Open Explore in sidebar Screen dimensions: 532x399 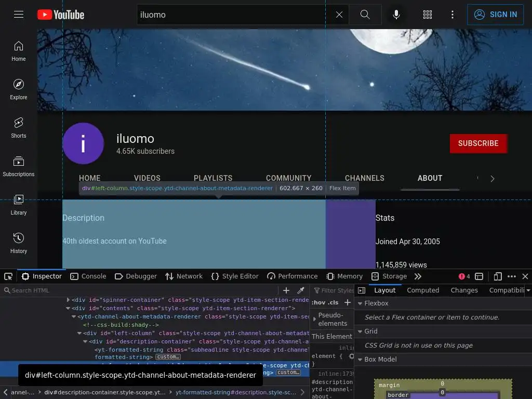point(19,89)
